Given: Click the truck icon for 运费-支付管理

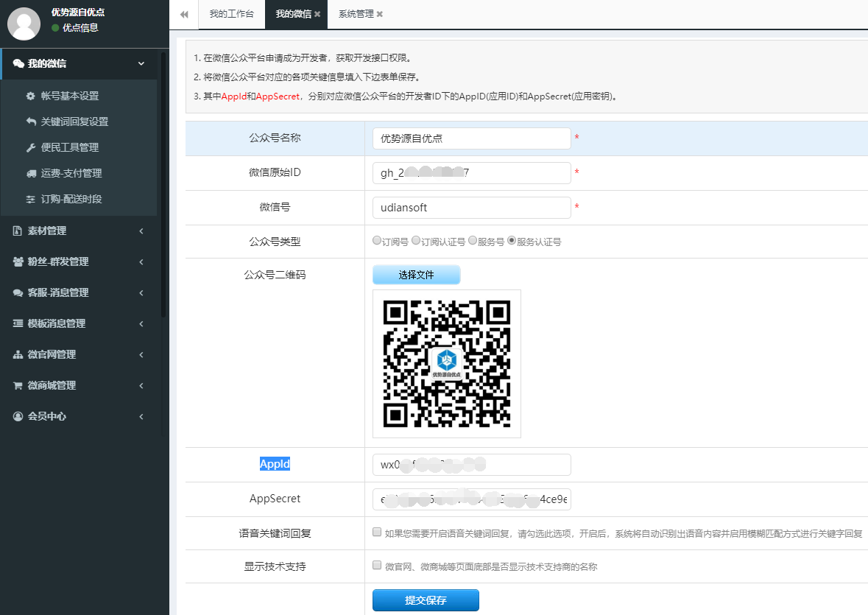Looking at the screenshot, I should (31, 173).
